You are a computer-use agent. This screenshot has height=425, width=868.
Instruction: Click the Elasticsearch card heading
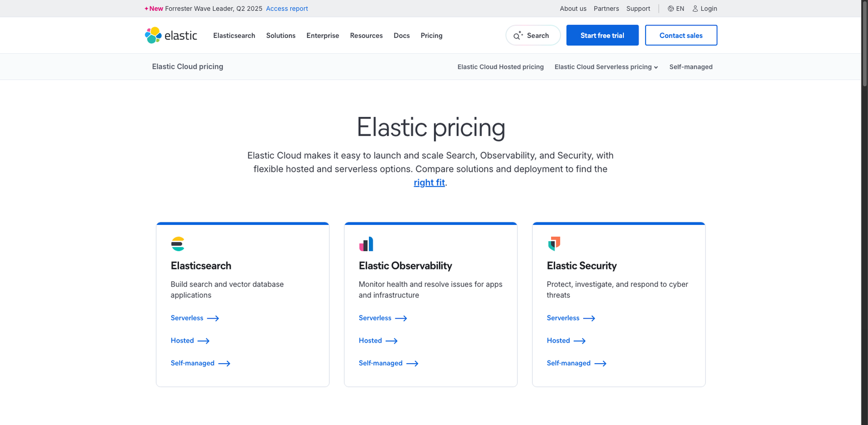[201, 266]
